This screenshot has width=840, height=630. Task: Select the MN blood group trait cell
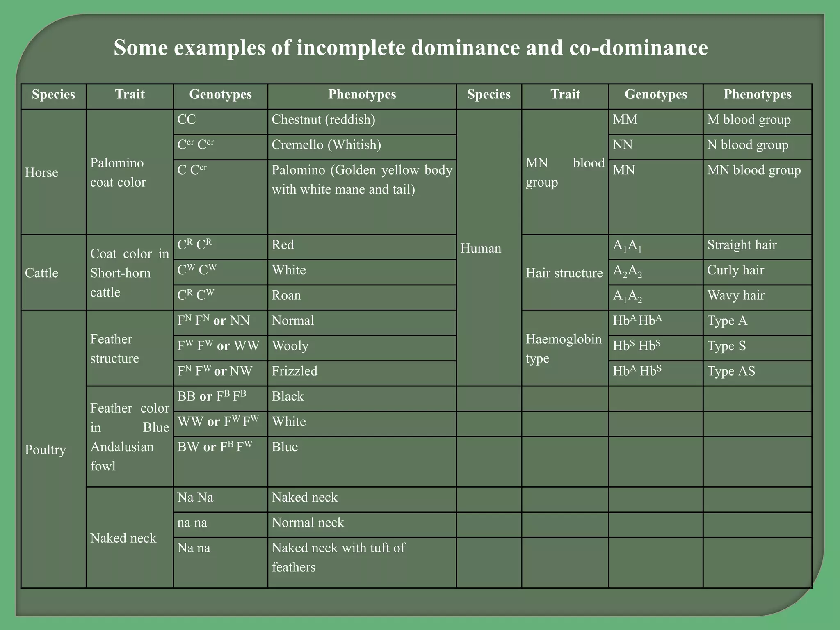point(565,172)
